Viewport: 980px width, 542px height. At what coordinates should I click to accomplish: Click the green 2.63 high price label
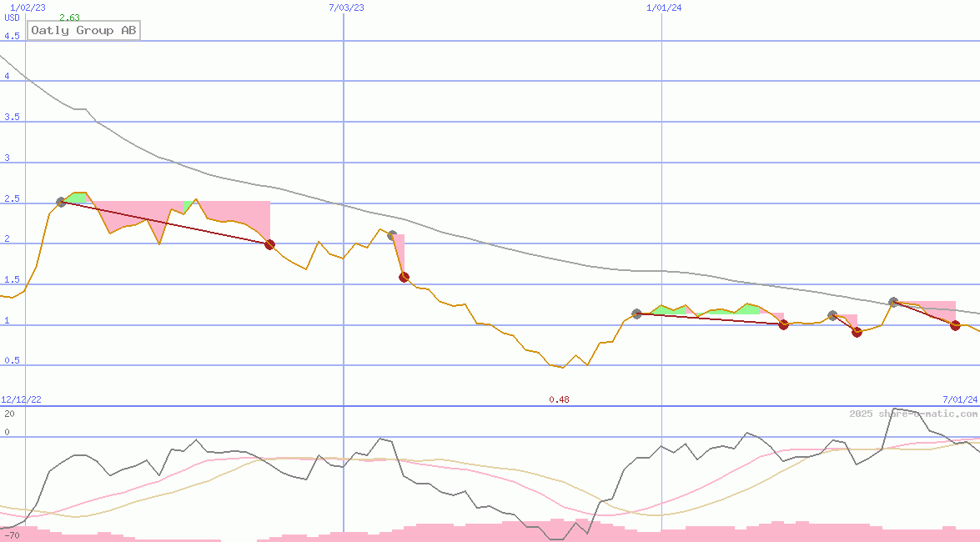point(70,18)
